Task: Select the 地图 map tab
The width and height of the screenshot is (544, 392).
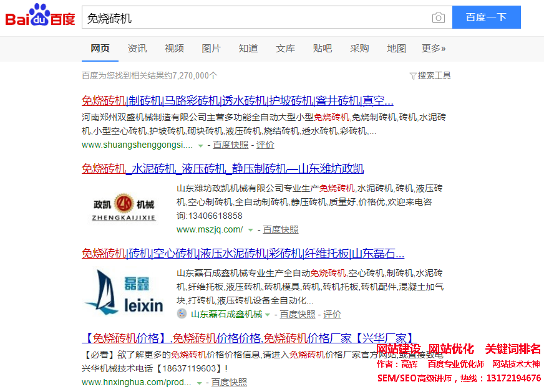Action: (396, 49)
